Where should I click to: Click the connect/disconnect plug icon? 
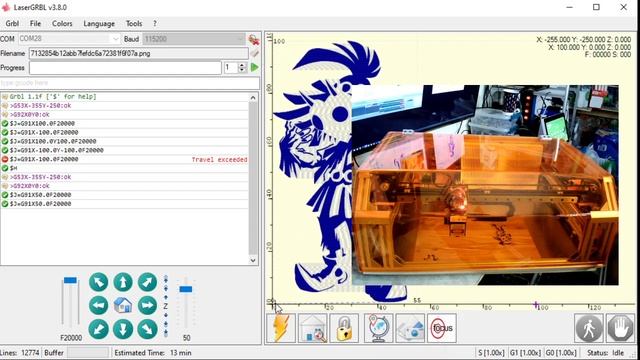point(254,39)
